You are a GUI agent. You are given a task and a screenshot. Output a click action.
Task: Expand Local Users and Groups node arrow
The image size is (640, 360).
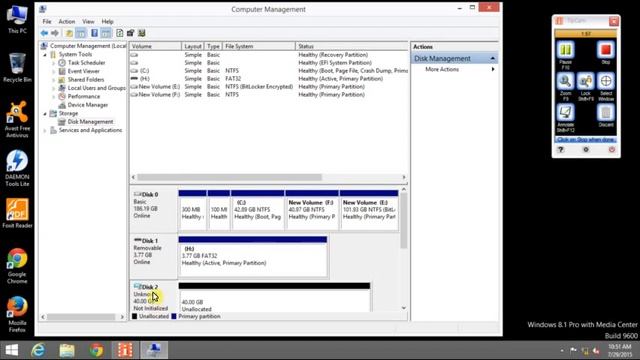coord(53,88)
